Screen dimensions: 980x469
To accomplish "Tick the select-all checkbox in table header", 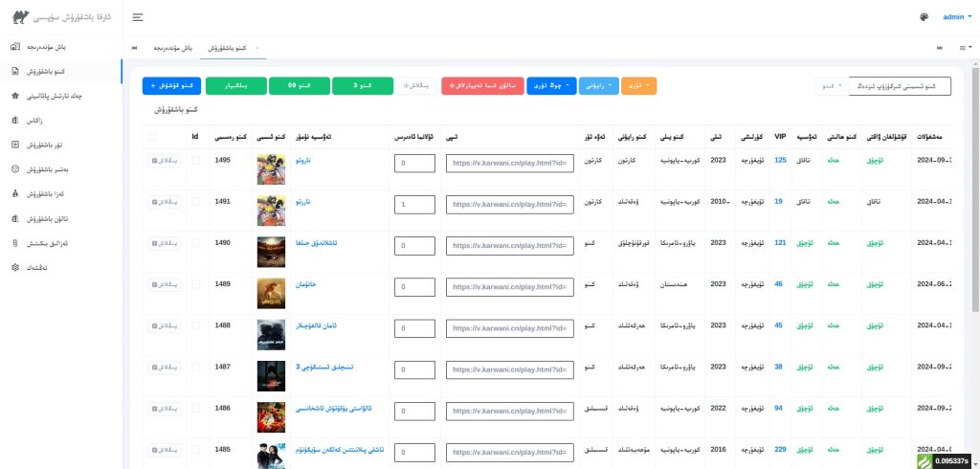I will point(152,137).
